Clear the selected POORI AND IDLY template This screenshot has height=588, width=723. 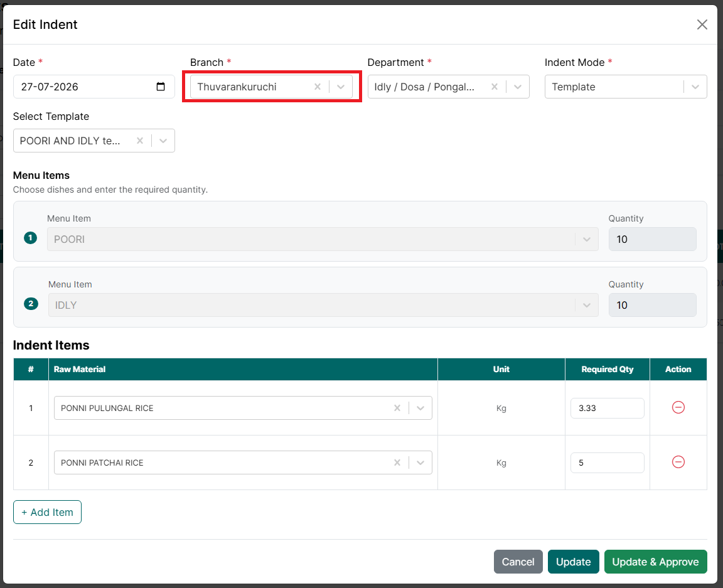click(140, 141)
